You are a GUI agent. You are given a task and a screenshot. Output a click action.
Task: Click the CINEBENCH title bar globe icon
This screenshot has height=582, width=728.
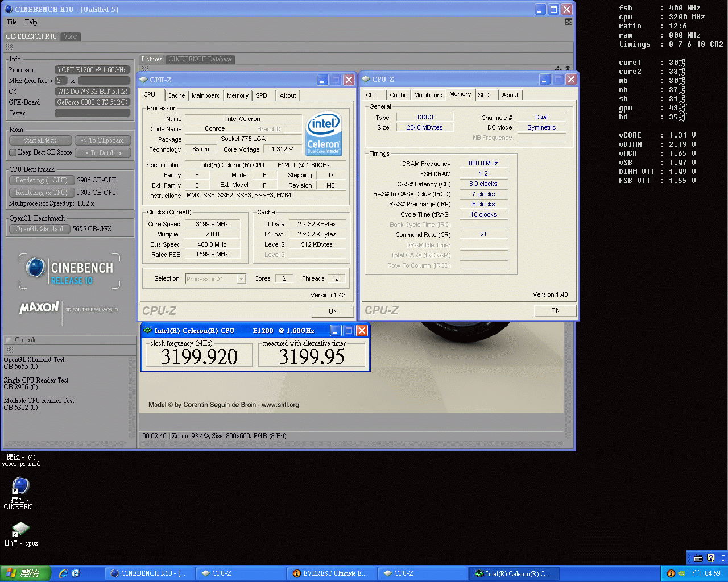[x=9, y=9]
